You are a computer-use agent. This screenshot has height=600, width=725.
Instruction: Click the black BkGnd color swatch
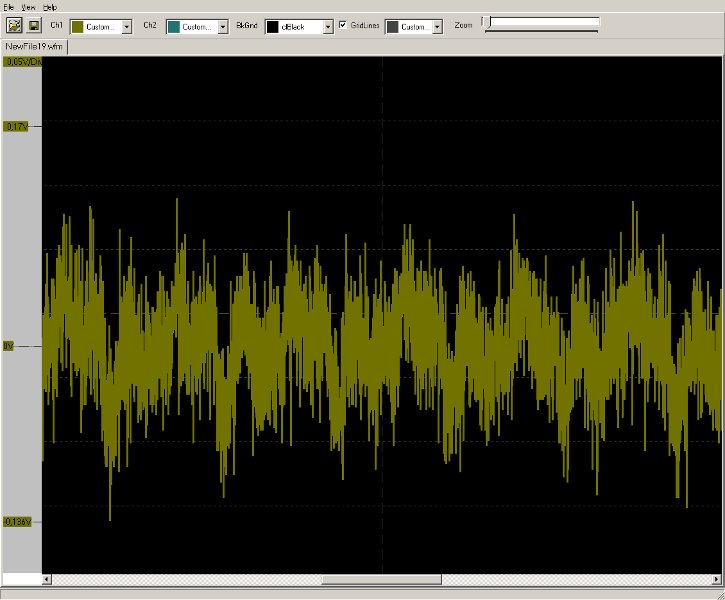pyautogui.click(x=272, y=27)
